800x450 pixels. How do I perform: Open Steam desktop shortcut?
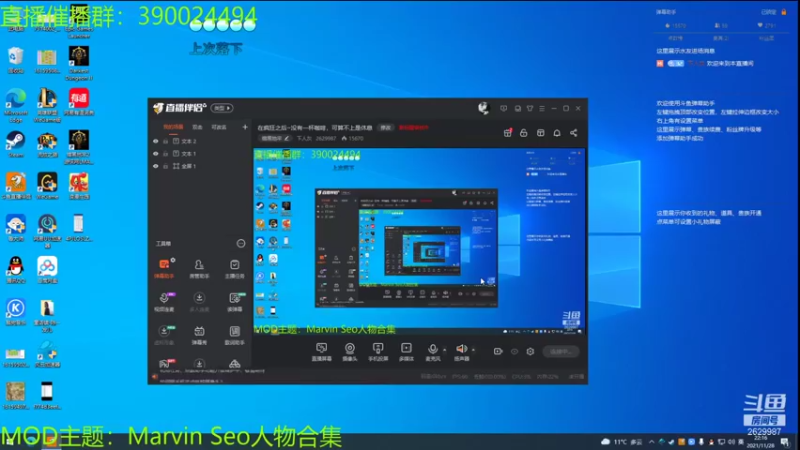(15, 144)
